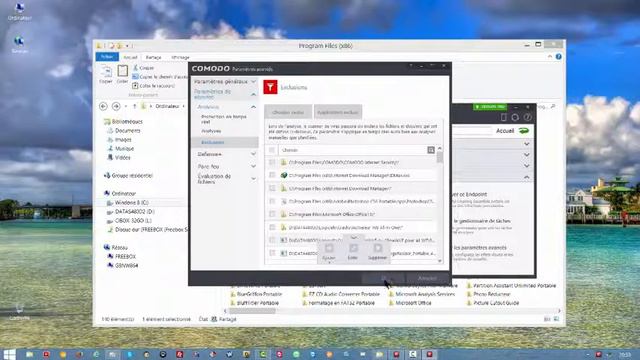
Task: Switch to Chemins exclus tab
Action: click(x=288, y=112)
